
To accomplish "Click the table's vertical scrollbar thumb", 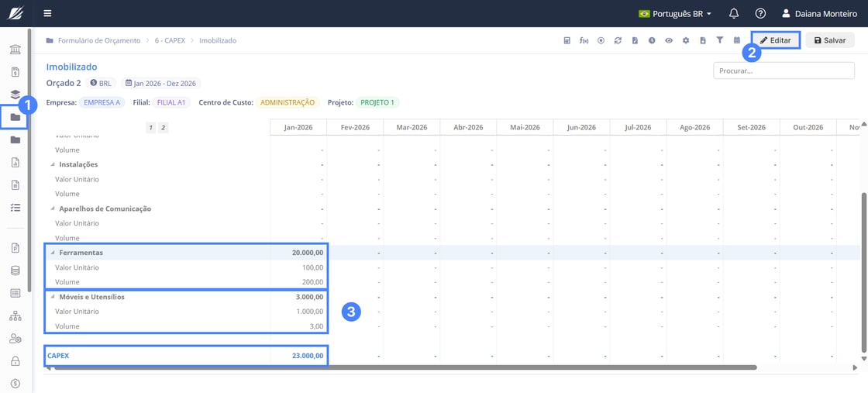I will [864, 271].
